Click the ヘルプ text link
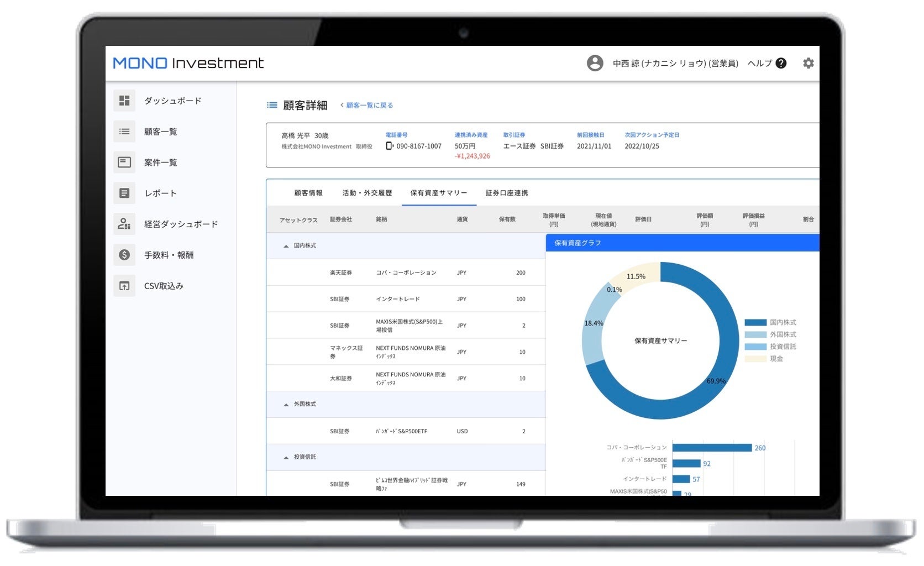 (760, 63)
